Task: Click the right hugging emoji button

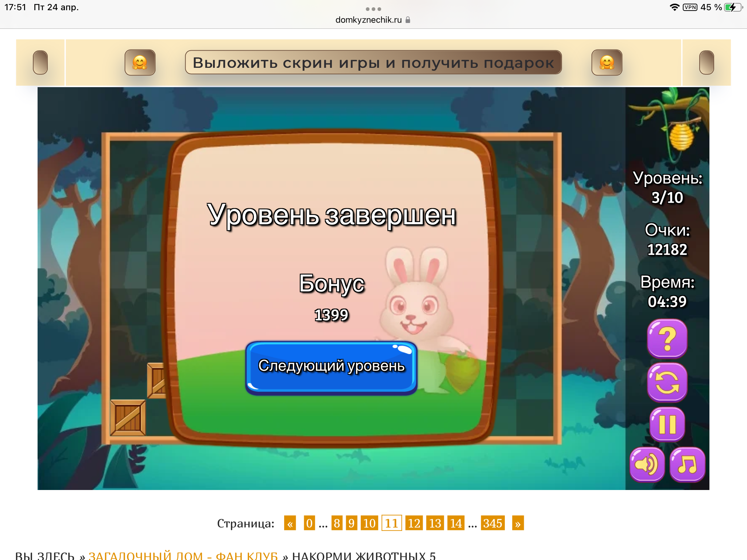Action: pos(607,63)
